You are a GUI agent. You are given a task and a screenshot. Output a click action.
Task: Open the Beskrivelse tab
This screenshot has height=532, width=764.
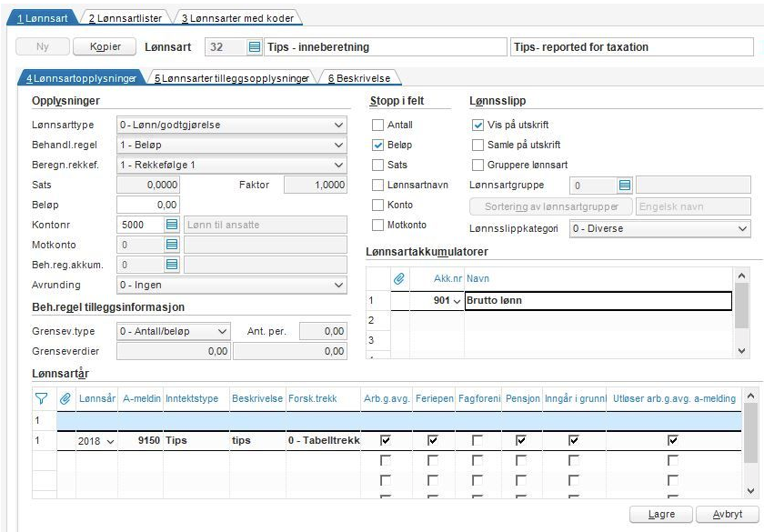pos(360,79)
